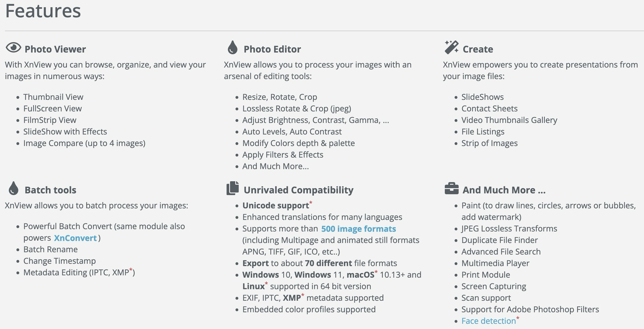The height and width of the screenshot is (329, 644).
Task: Open the 500 image formats link
Action: click(359, 229)
